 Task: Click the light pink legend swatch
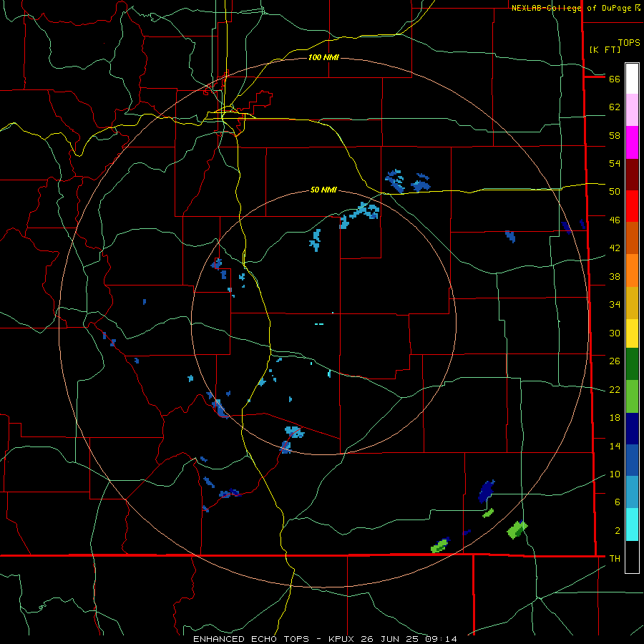coord(632,109)
